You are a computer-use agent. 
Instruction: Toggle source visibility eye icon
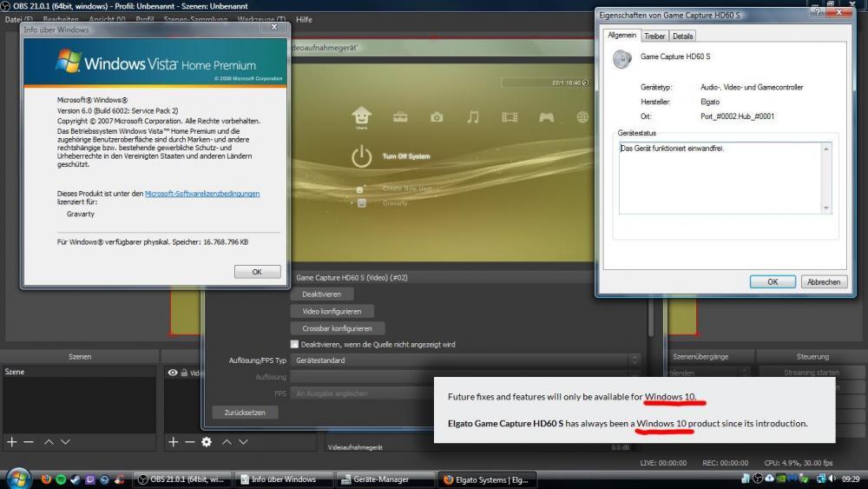point(173,373)
